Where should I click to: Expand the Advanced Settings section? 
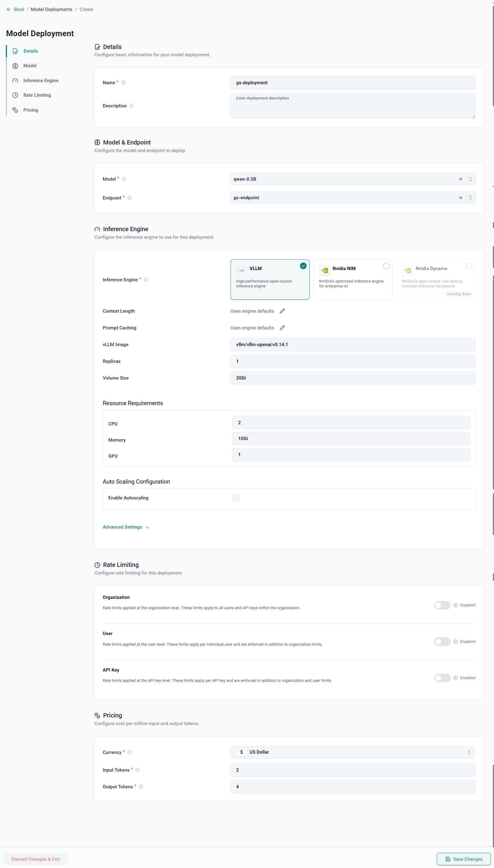126,527
